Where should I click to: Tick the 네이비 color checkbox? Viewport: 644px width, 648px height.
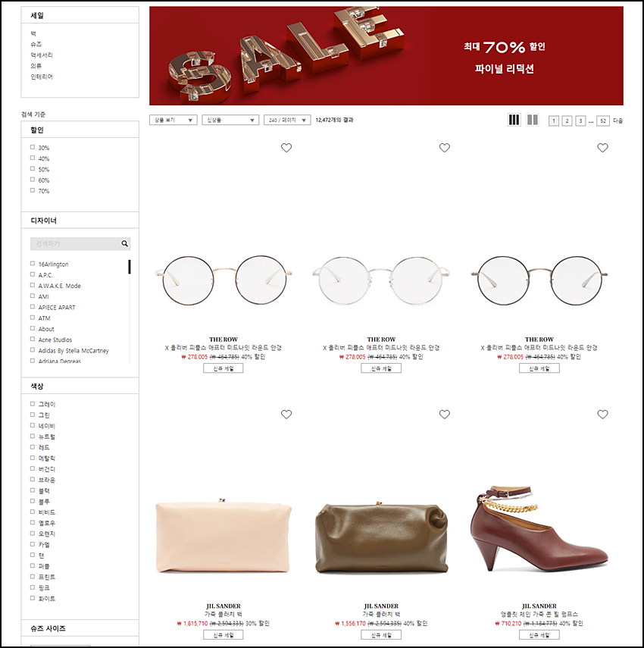[33, 425]
